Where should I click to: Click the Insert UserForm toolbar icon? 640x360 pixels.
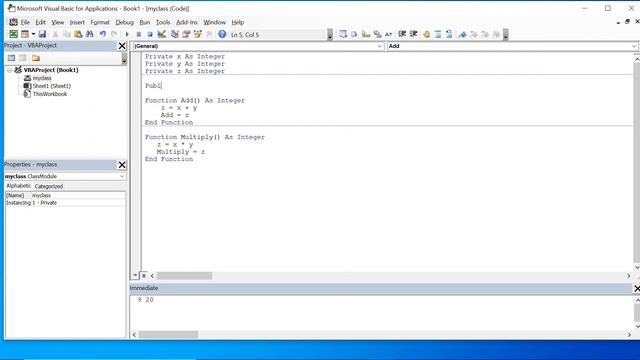point(25,34)
